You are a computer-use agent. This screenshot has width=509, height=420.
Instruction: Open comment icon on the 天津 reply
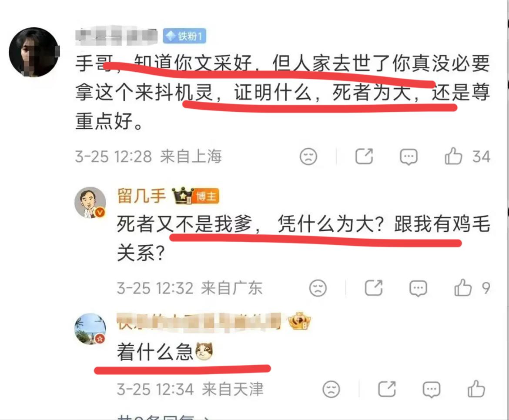432,389
